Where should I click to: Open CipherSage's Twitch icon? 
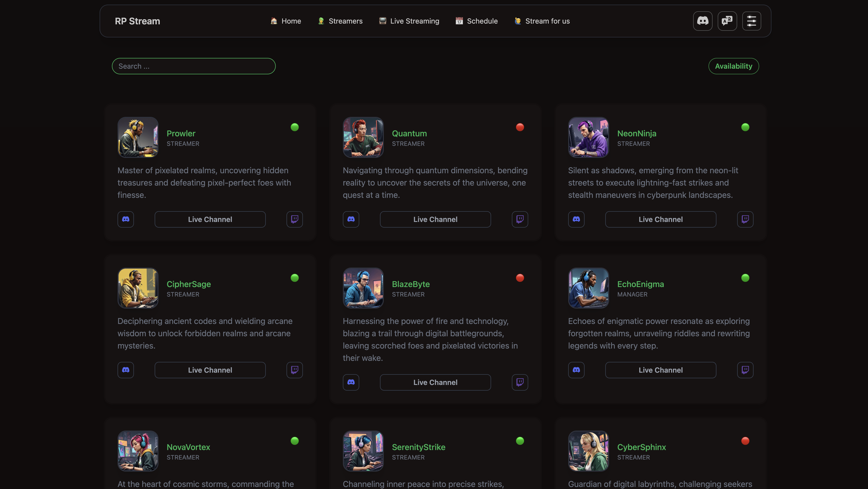pos(294,370)
